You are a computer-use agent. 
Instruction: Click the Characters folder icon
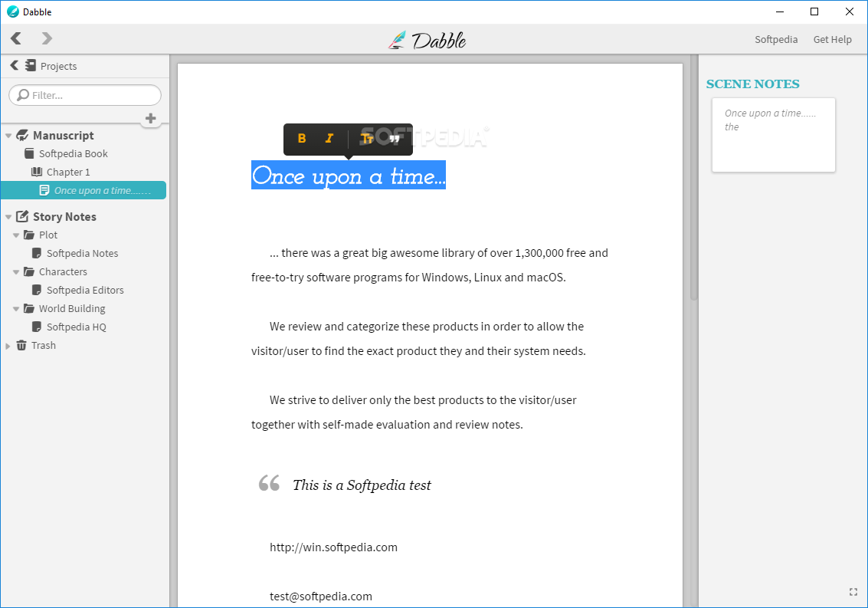click(x=29, y=271)
